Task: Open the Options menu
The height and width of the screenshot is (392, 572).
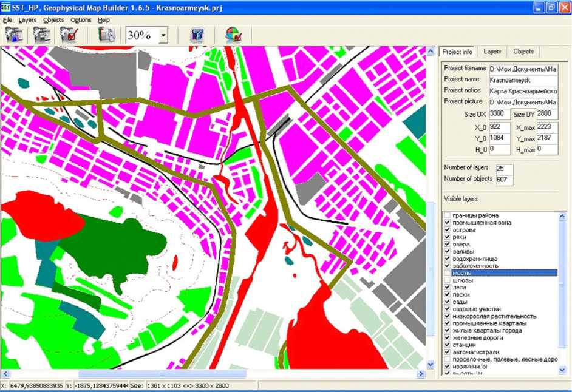Action: coord(81,20)
